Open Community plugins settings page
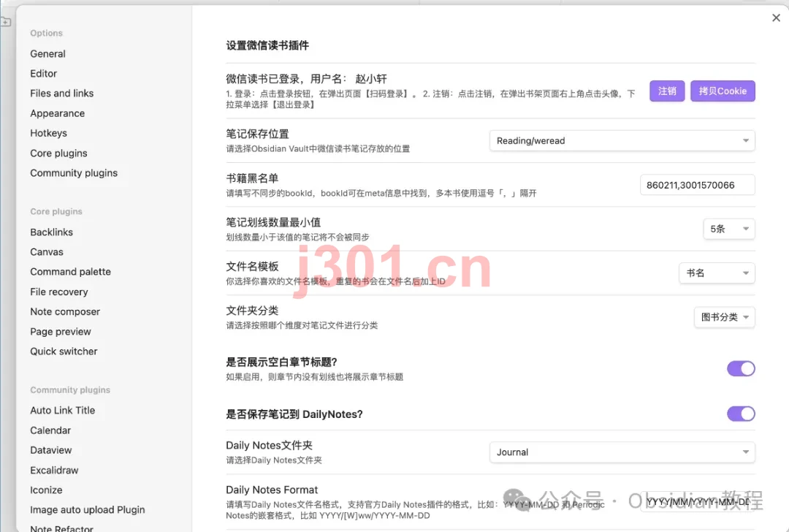 pos(74,172)
